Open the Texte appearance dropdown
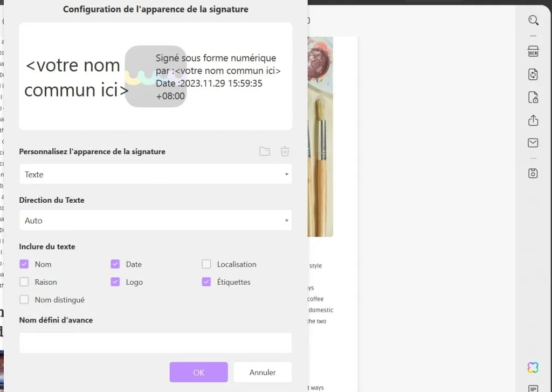Viewport: 552px width, 392px height. pyautogui.click(x=155, y=174)
